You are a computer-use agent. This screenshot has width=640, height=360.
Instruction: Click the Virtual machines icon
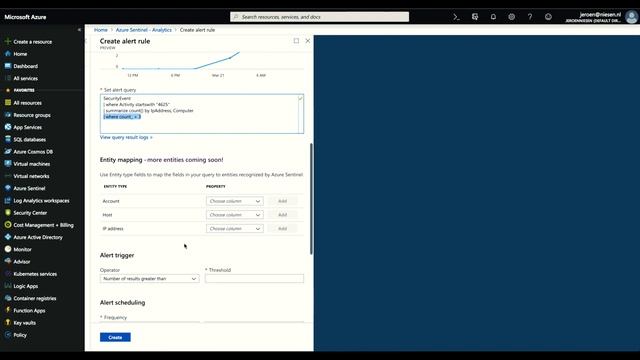tap(7, 164)
